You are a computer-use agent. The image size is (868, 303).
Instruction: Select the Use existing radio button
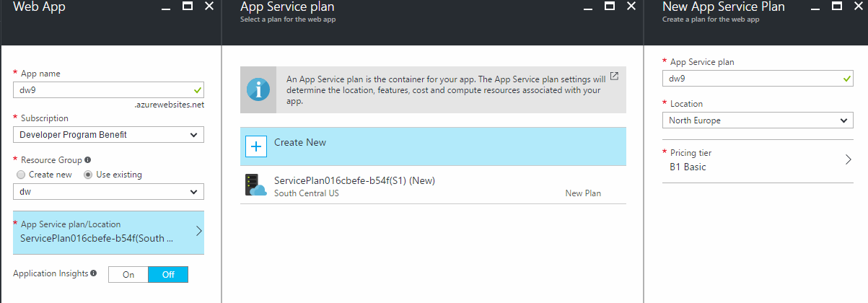pos(89,175)
